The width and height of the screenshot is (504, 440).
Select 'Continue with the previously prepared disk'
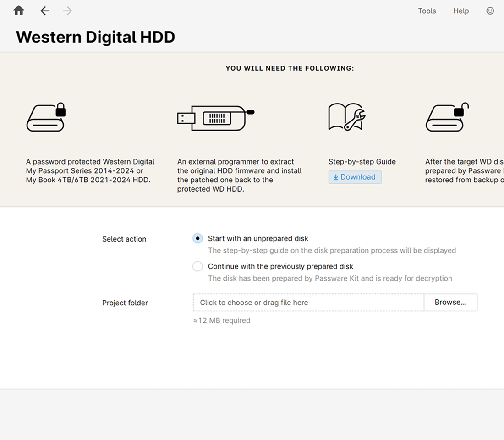[197, 266]
